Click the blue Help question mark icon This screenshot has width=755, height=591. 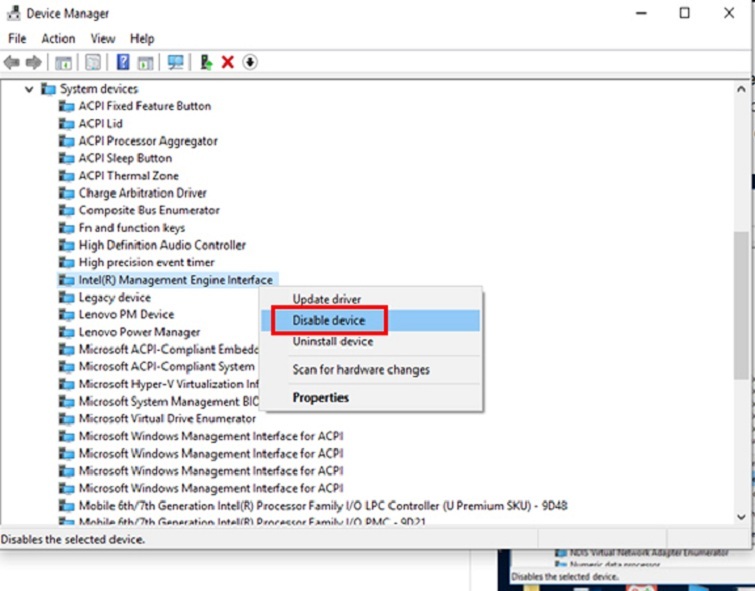[x=123, y=62]
